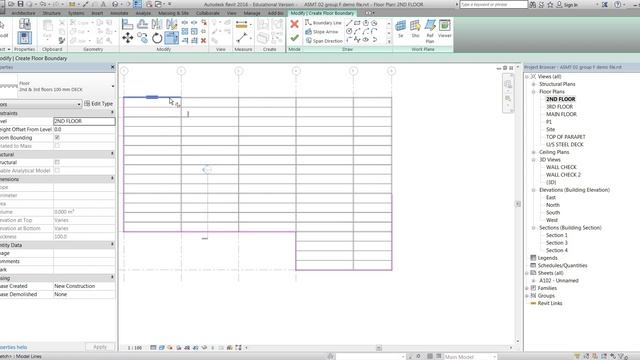Click the Level field showing 2ND FLOOR
Image resolution: width=640 pixels, height=360 pixels.
click(x=84, y=121)
